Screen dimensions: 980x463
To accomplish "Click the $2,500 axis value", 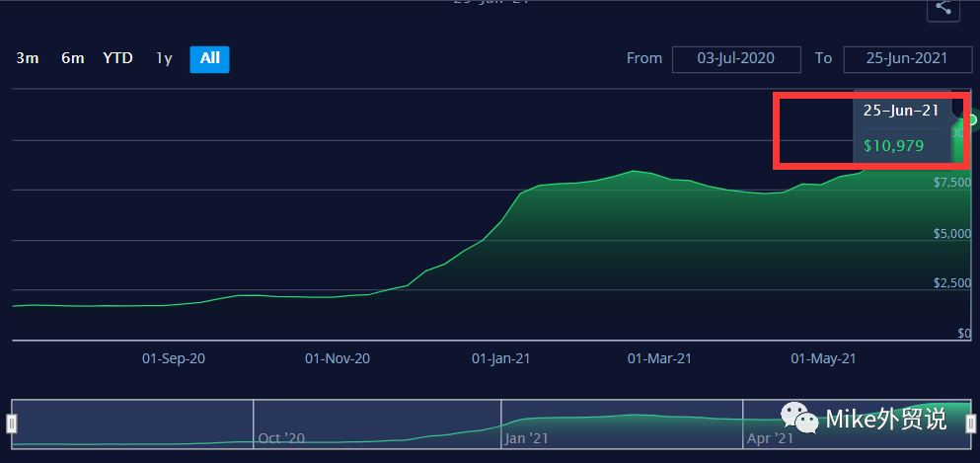I will [952, 283].
